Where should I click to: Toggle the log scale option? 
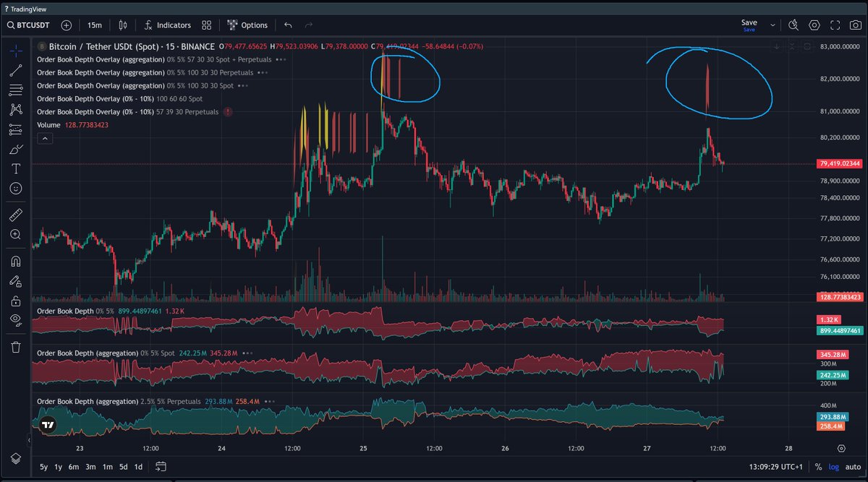pyautogui.click(x=833, y=467)
